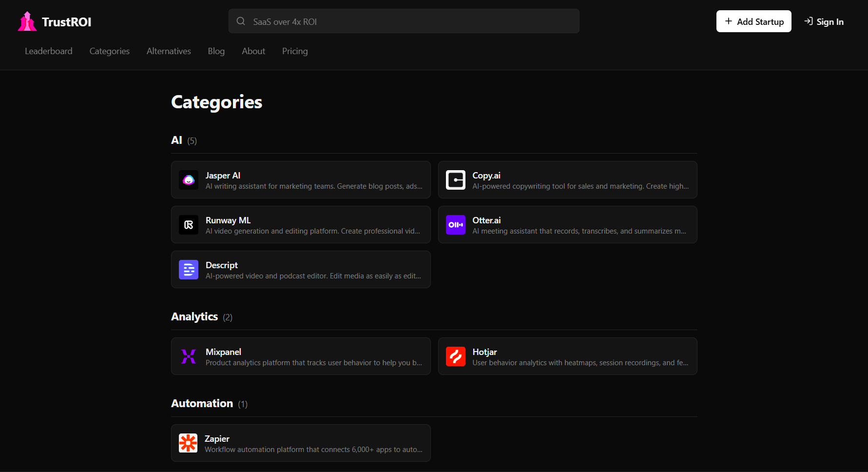Click the Mixpanel logo icon
This screenshot has height=472, width=868.
point(189,356)
